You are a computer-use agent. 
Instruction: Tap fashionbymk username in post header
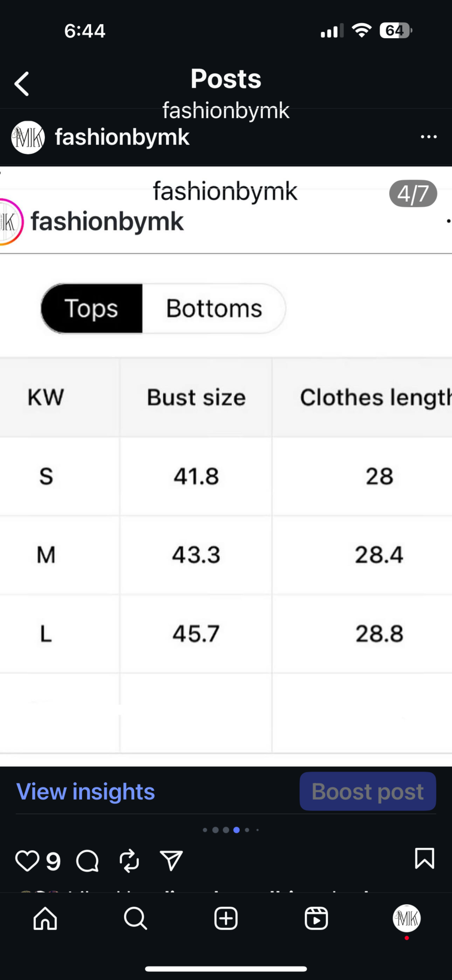[122, 137]
